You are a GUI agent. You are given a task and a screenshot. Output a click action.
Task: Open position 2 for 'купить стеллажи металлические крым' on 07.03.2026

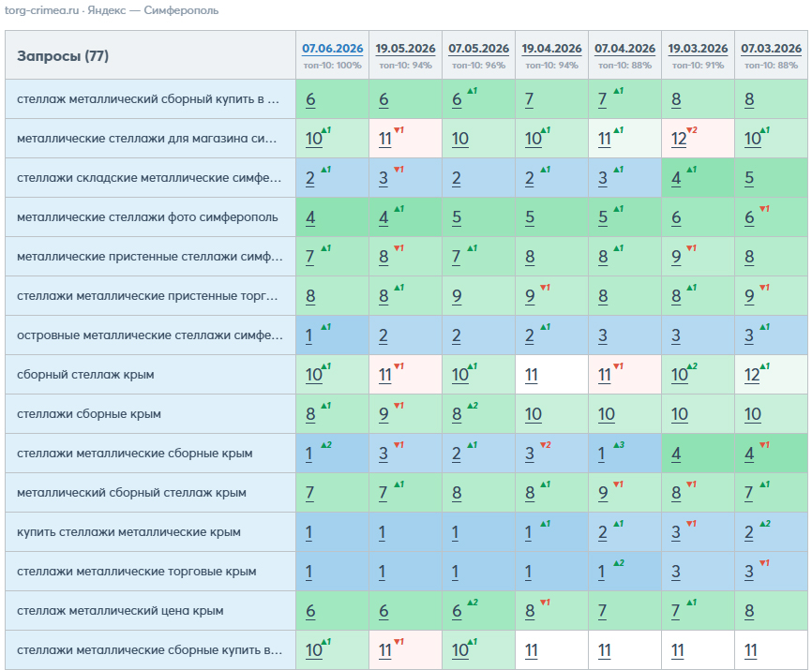pyautogui.click(x=749, y=532)
